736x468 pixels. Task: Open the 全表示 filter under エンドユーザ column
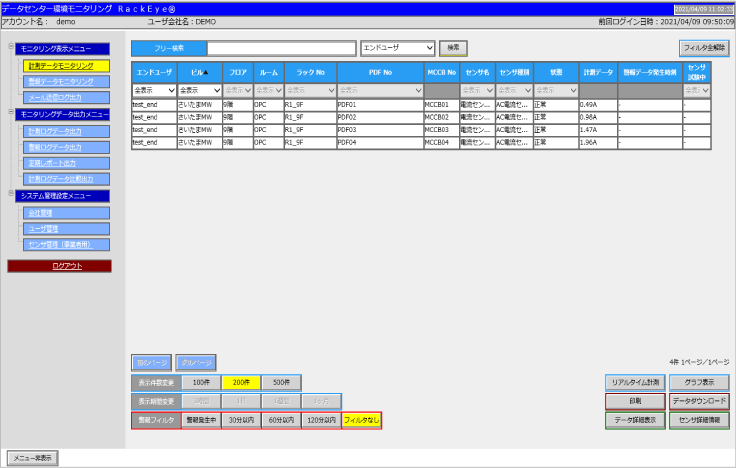(154, 90)
